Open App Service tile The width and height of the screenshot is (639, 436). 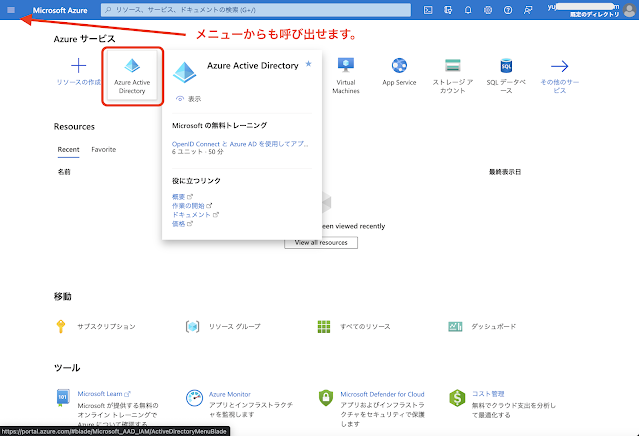[x=399, y=72]
